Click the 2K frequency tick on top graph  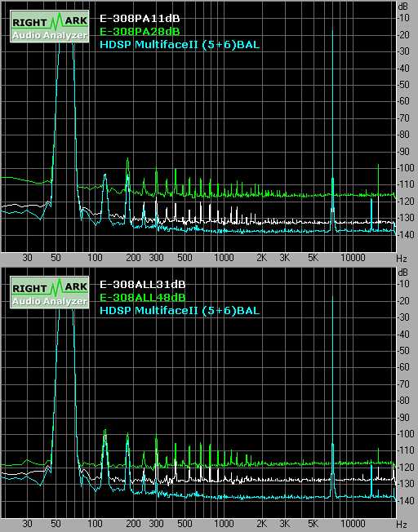tap(262, 258)
